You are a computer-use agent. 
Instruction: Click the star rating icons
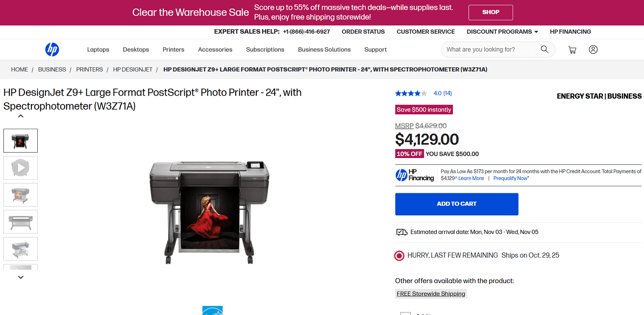coord(411,93)
